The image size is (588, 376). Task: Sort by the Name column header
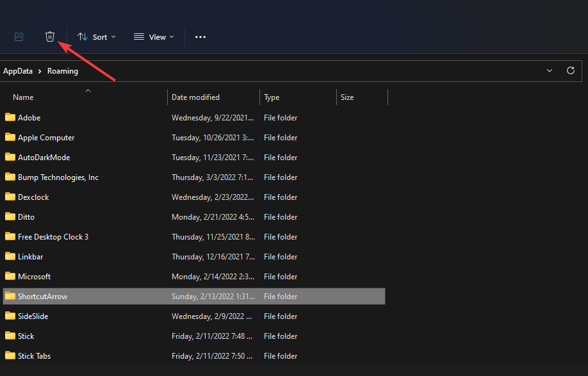23,97
